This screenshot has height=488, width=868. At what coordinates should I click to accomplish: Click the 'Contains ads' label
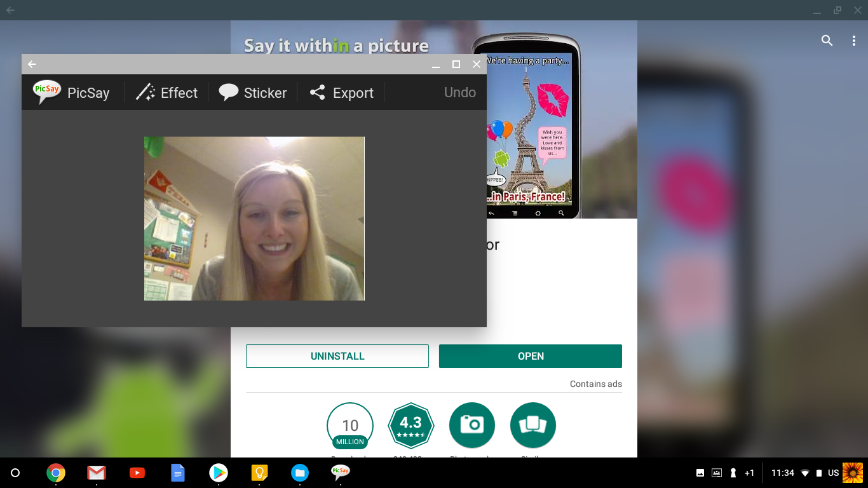[x=596, y=384]
